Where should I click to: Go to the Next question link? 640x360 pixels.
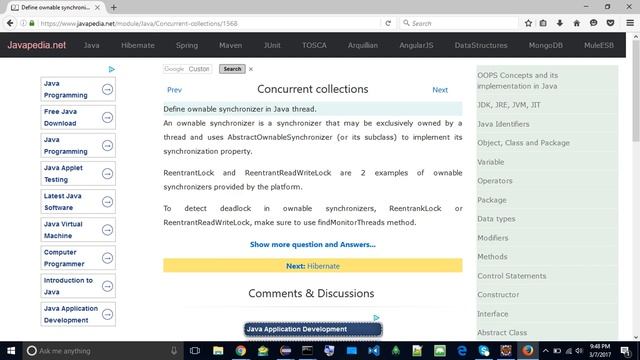(440, 90)
